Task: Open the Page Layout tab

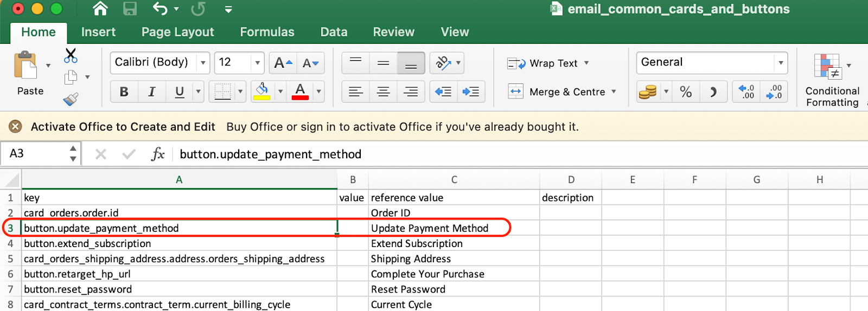Action: (177, 32)
